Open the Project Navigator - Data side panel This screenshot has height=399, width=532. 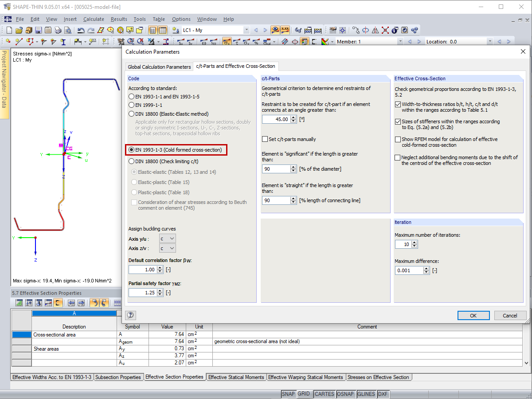point(4,83)
